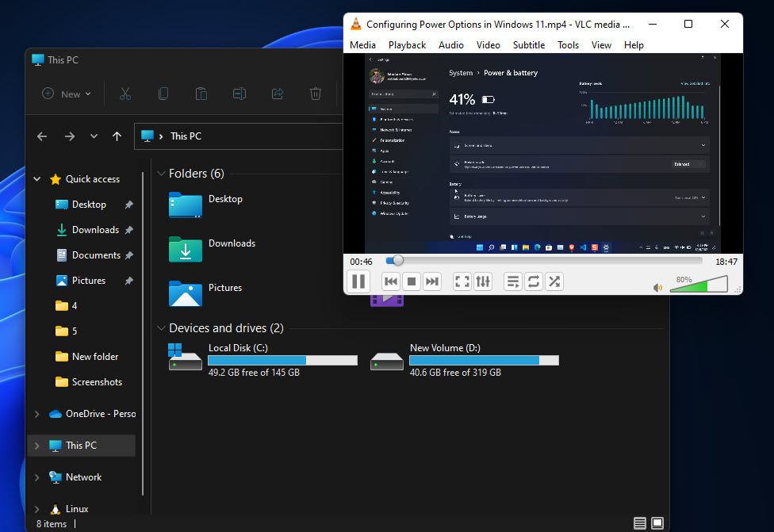Image resolution: width=774 pixels, height=532 pixels.
Task: Click the This PC address bar field
Action: click(239, 136)
